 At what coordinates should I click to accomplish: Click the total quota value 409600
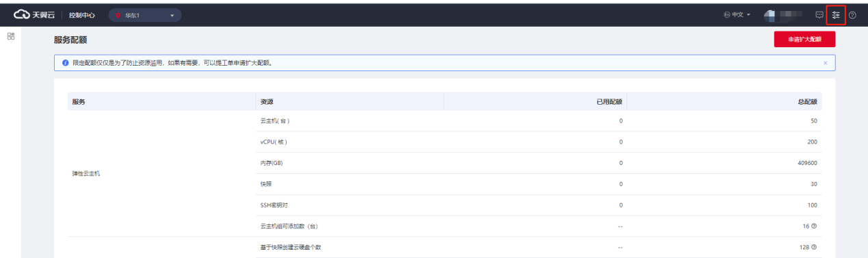807,163
